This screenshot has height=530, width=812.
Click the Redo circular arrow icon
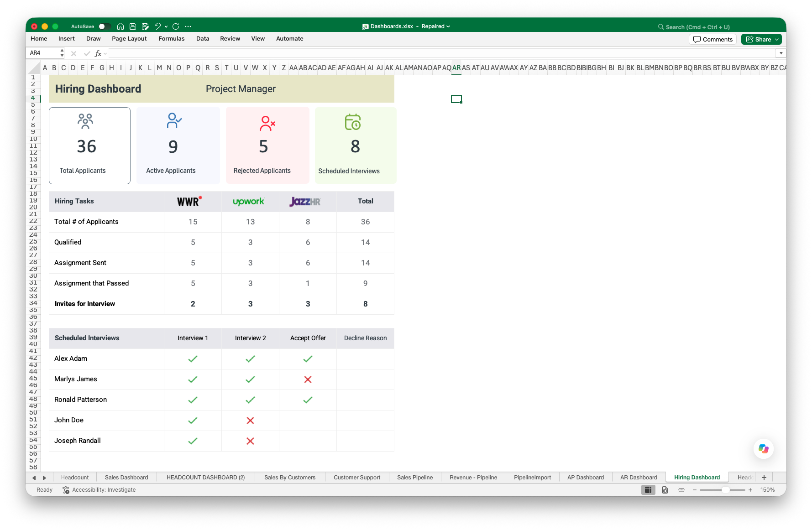[x=176, y=26]
